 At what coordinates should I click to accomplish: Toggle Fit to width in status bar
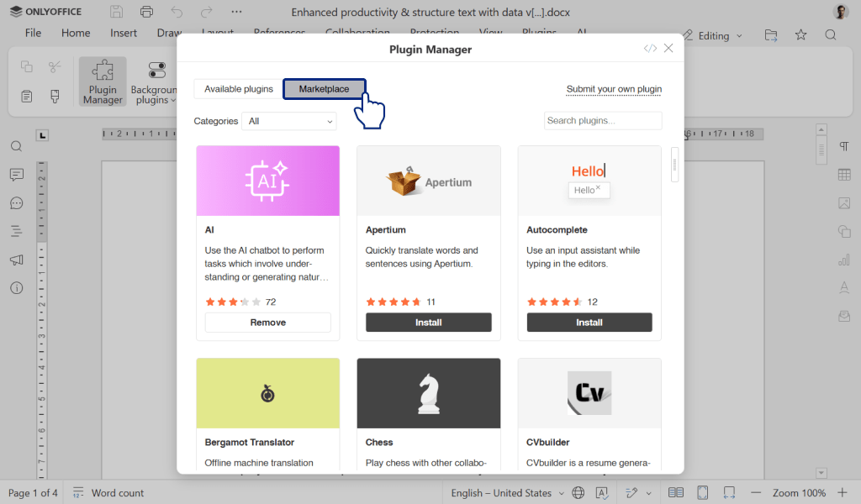[730, 493]
